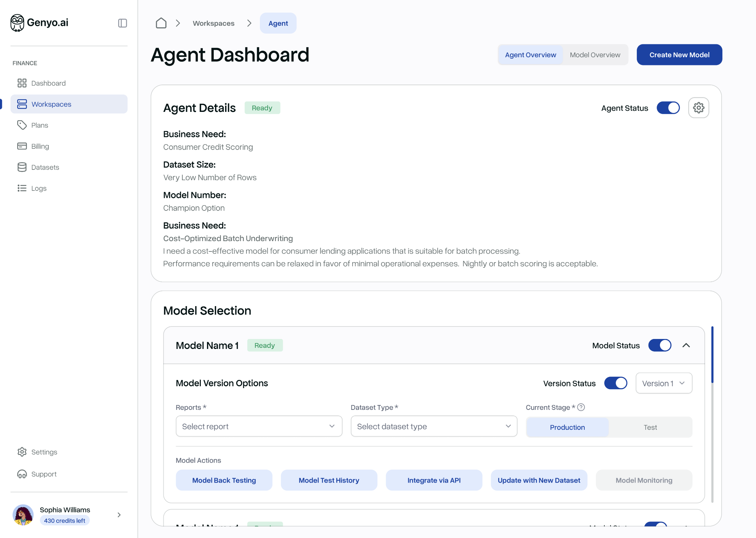Open agent settings via the gear icon
Image resolution: width=756 pixels, height=538 pixels.
click(x=698, y=107)
